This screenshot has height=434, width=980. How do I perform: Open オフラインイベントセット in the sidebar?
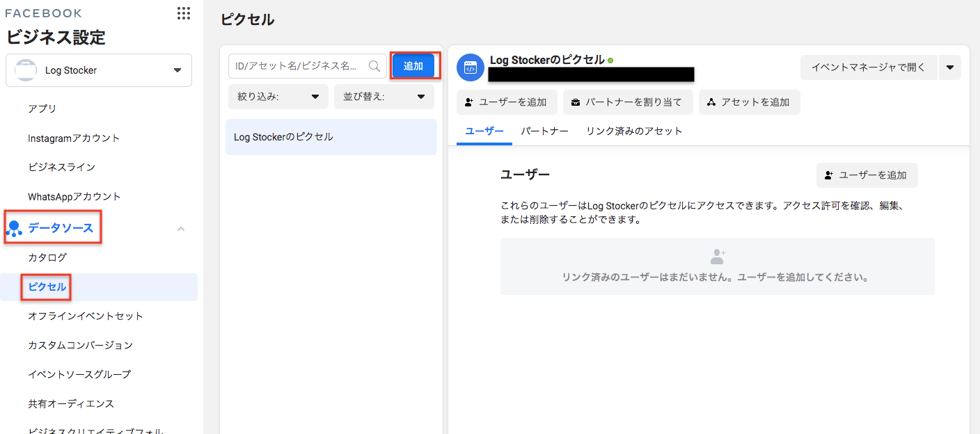(86, 316)
